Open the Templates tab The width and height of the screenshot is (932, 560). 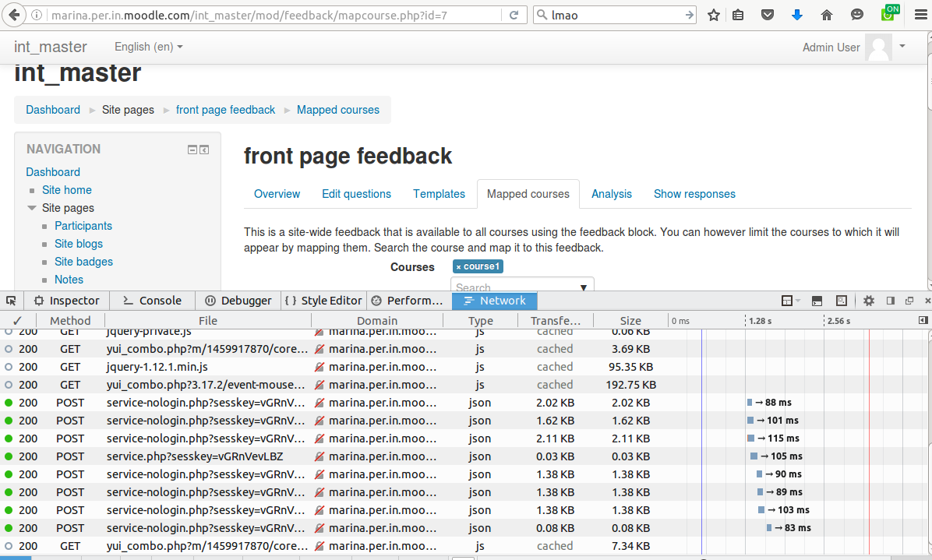coord(440,194)
